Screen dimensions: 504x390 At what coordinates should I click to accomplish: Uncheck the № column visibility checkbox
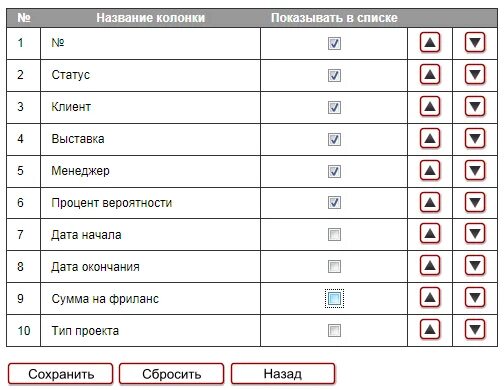(x=334, y=43)
